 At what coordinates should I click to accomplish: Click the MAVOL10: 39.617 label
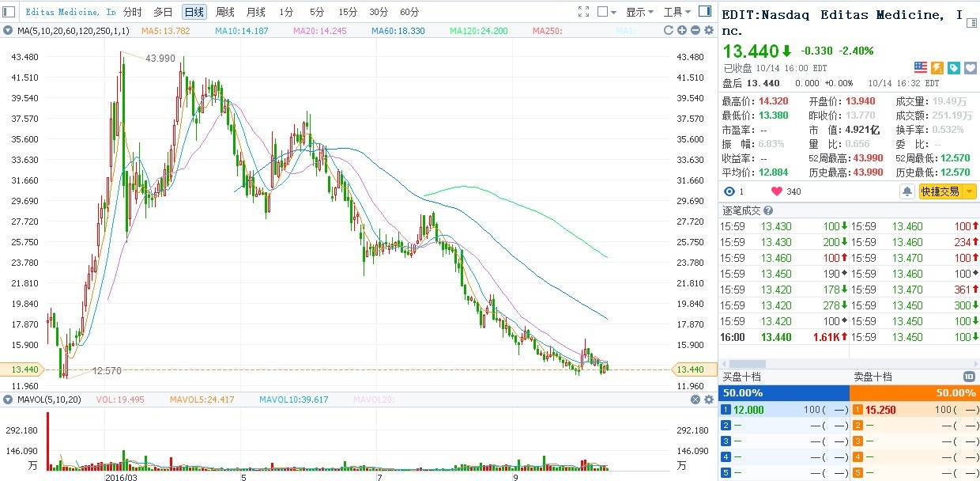coord(294,400)
